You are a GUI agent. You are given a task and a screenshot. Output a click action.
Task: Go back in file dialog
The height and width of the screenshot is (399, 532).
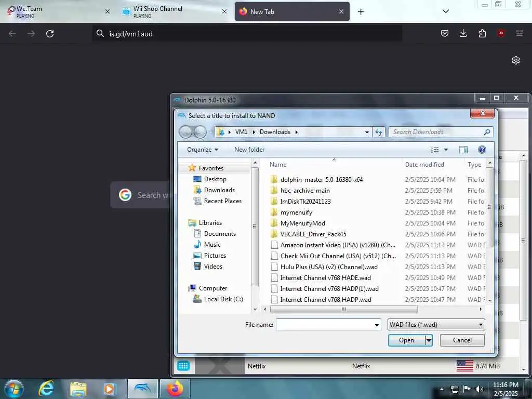coord(185,132)
